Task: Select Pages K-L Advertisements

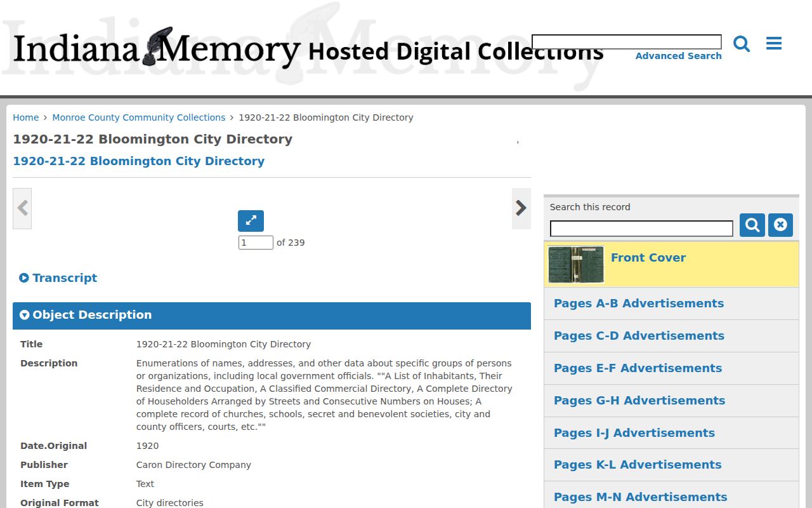Action: (x=671, y=465)
